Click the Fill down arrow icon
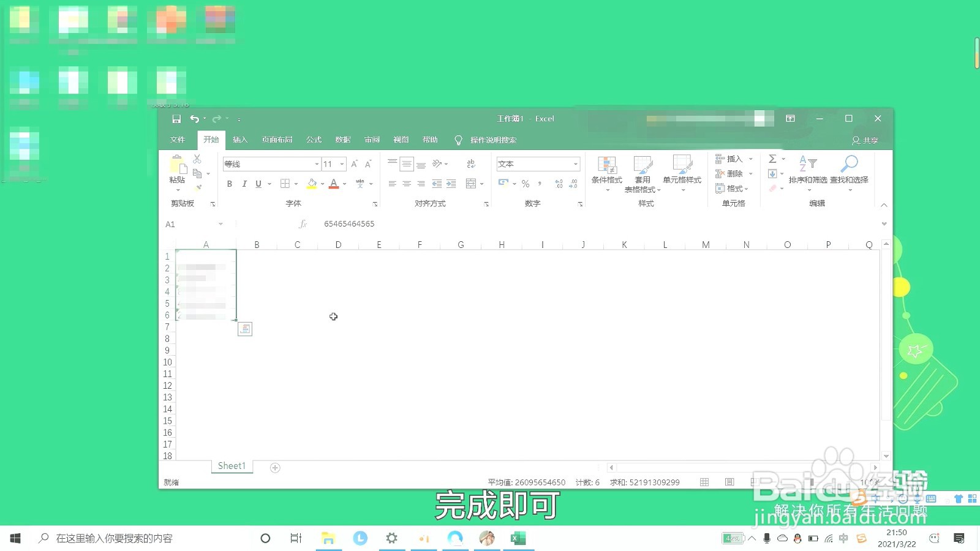This screenshot has height=551, width=980. click(772, 174)
